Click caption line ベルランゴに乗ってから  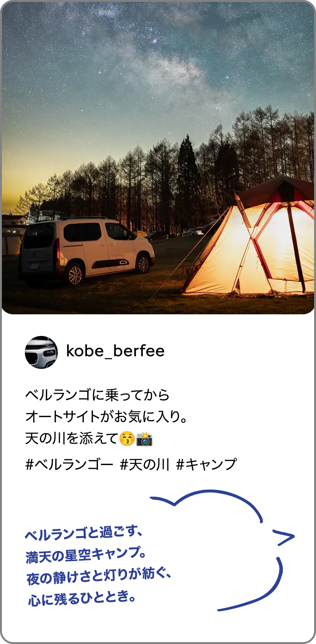click(x=97, y=395)
